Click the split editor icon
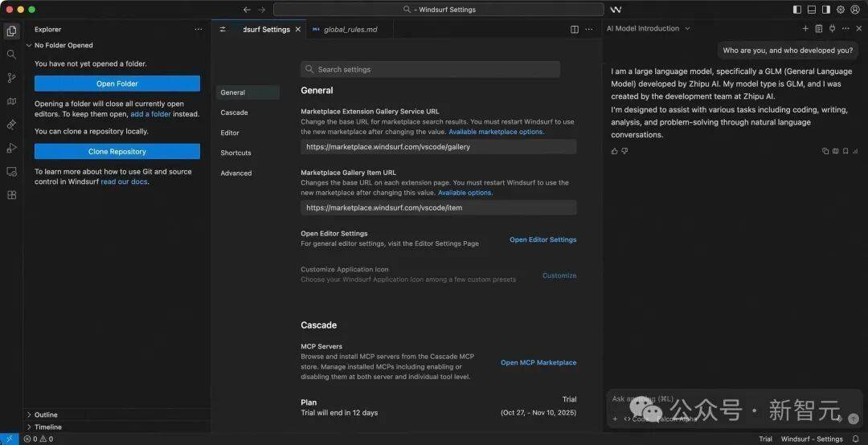 (575, 30)
